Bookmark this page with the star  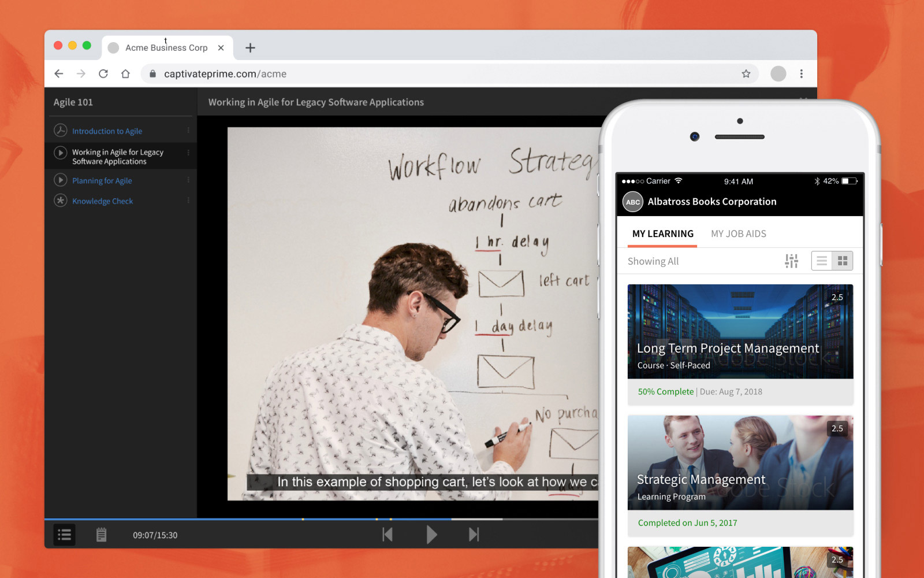746,74
